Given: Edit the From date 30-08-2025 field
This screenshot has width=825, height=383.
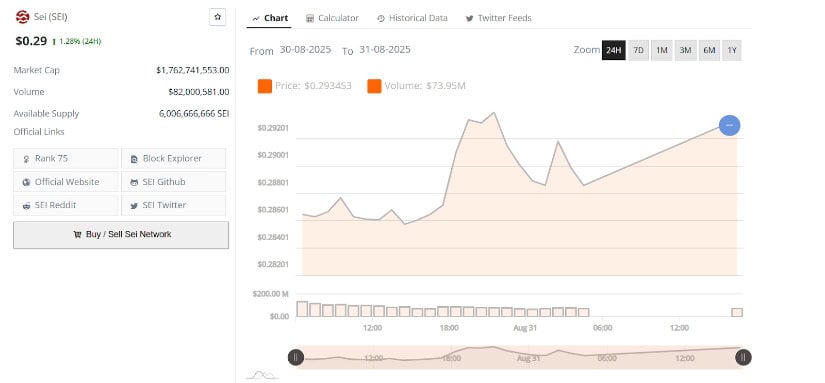Looking at the screenshot, I should click(306, 49).
